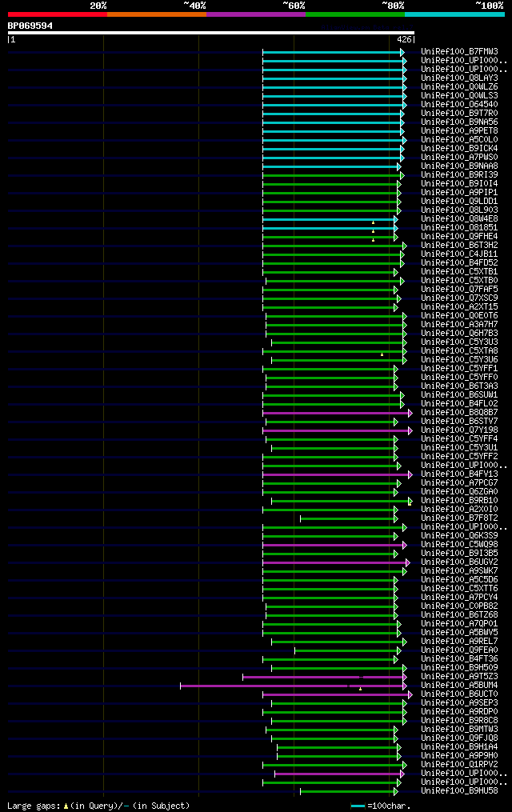
Task: Open the UniRef100_Q8LAY3 hit label
Action: point(459,78)
